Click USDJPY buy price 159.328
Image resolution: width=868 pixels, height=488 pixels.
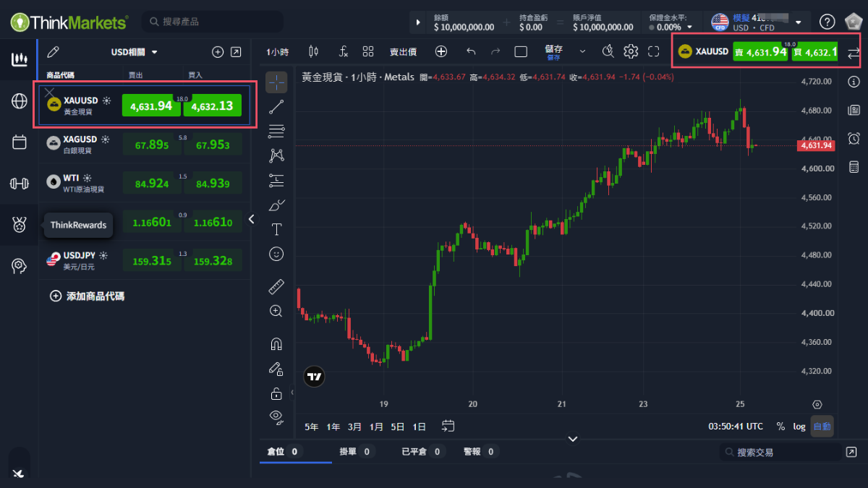click(x=213, y=260)
